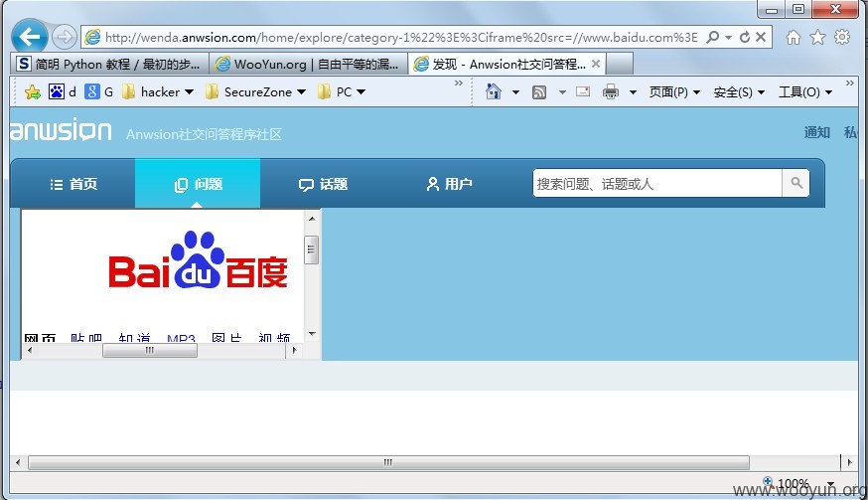
Task: Click the read mail icon
Action: [x=583, y=91]
